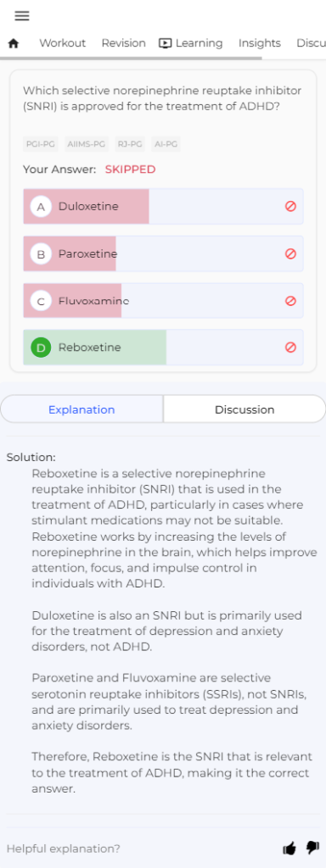The image size is (326, 868).
Task: Click the prohibit icon beside Duloxetine
Action: click(x=290, y=206)
